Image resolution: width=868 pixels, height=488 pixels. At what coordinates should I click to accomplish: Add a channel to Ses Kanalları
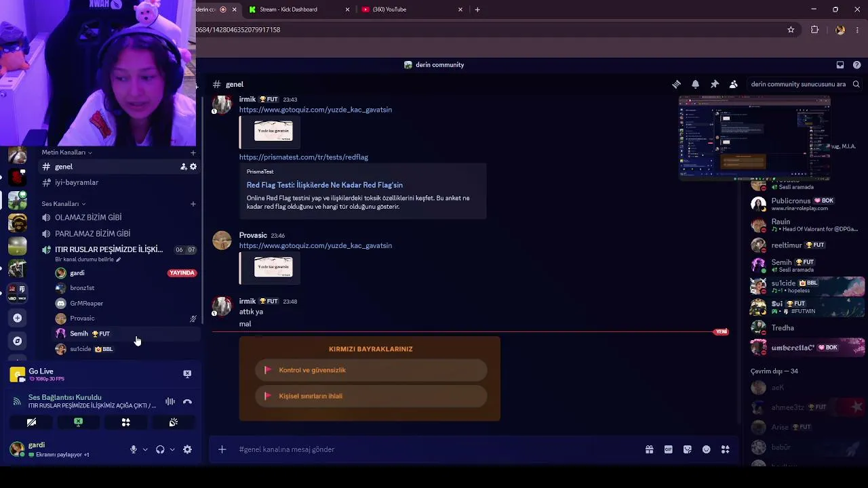(193, 204)
